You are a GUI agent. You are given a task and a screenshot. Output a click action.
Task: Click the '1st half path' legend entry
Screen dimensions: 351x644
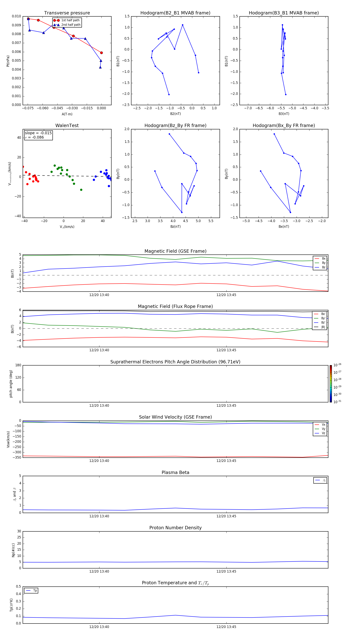click(67, 20)
